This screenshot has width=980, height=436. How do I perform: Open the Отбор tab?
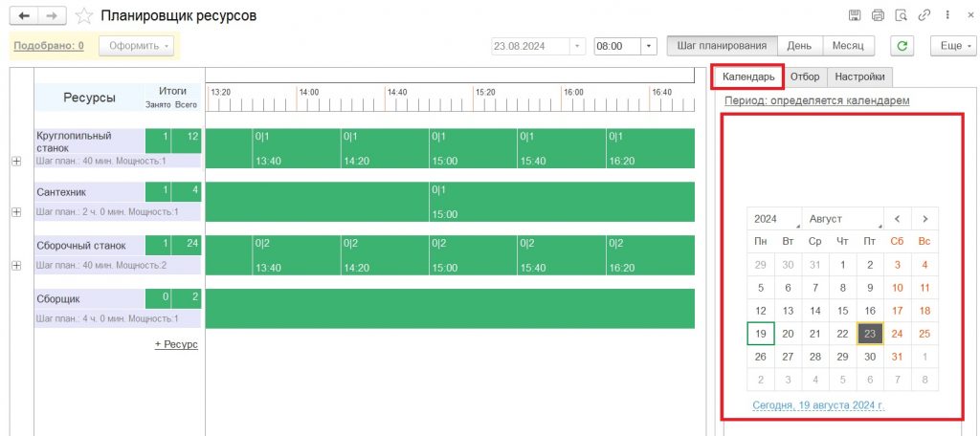[x=804, y=76]
